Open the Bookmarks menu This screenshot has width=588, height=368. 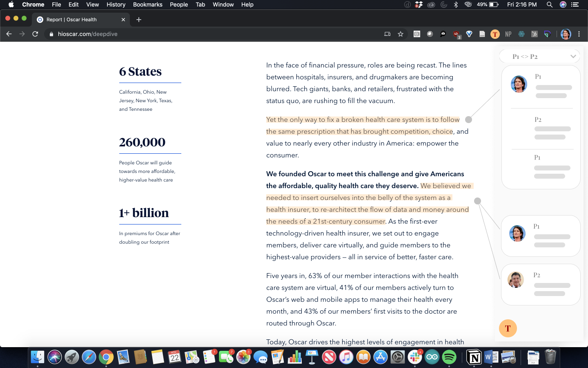point(148,4)
